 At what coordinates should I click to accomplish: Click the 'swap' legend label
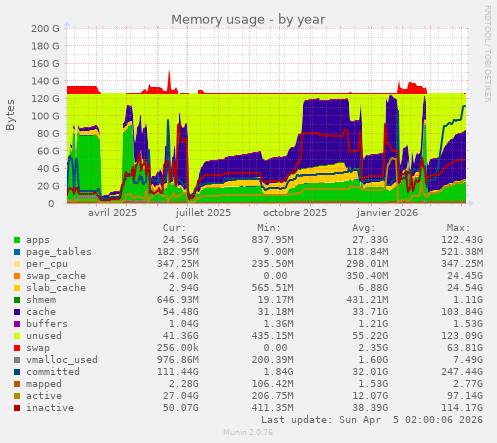click(x=38, y=348)
